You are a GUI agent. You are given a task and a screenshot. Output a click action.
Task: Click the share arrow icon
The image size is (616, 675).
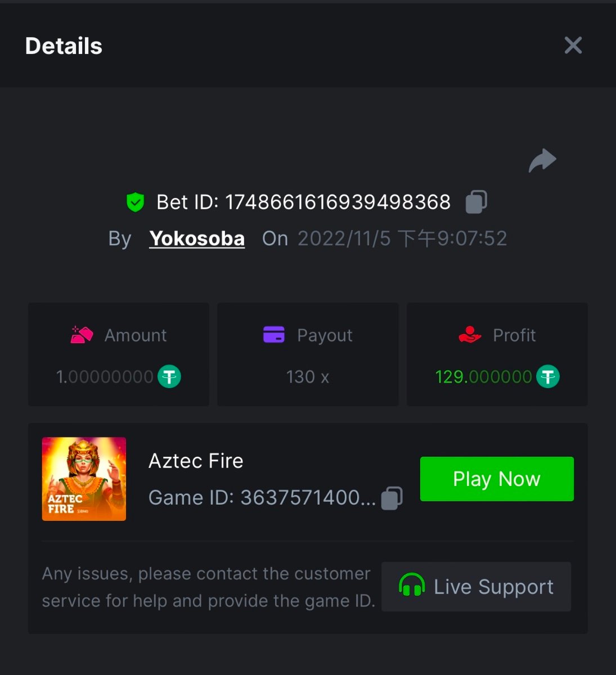[x=542, y=161]
